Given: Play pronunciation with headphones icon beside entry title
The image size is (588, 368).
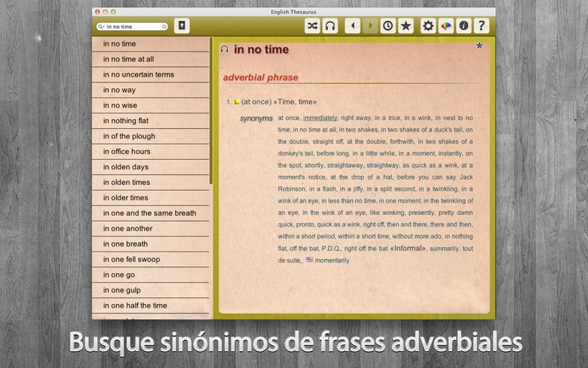Looking at the screenshot, I should (x=225, y=49).
